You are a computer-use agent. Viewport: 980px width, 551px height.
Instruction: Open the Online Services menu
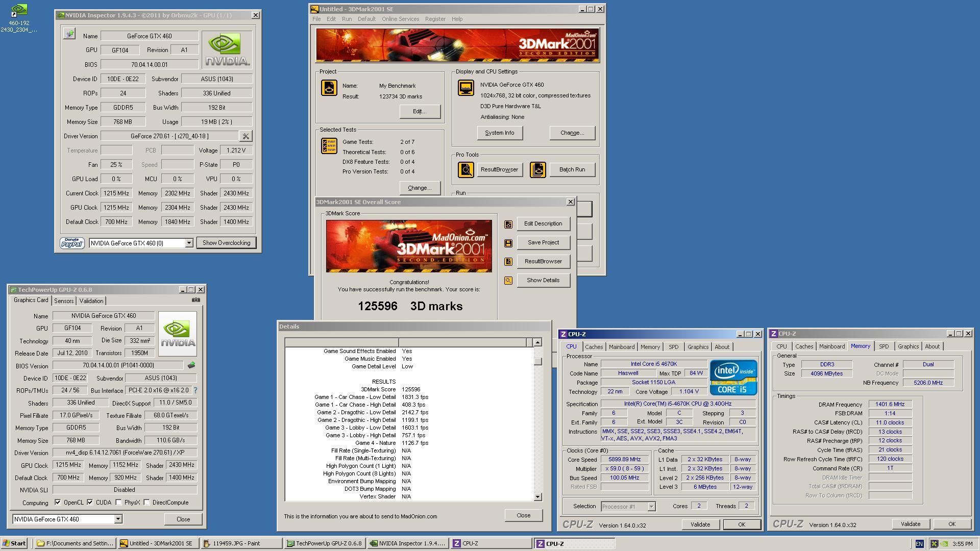400,19
